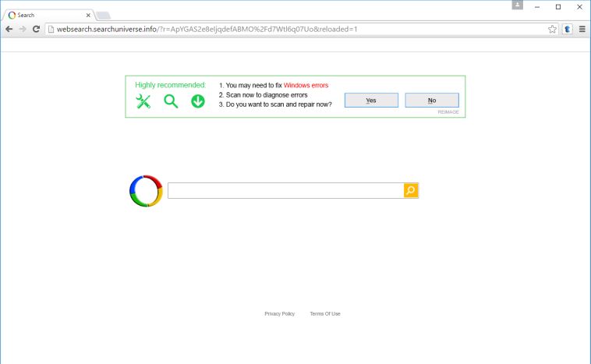Viewport: 591px width, 364px height.
Task: Open the blue extension icon in toolbar
Action: click(x=568, y=29)
